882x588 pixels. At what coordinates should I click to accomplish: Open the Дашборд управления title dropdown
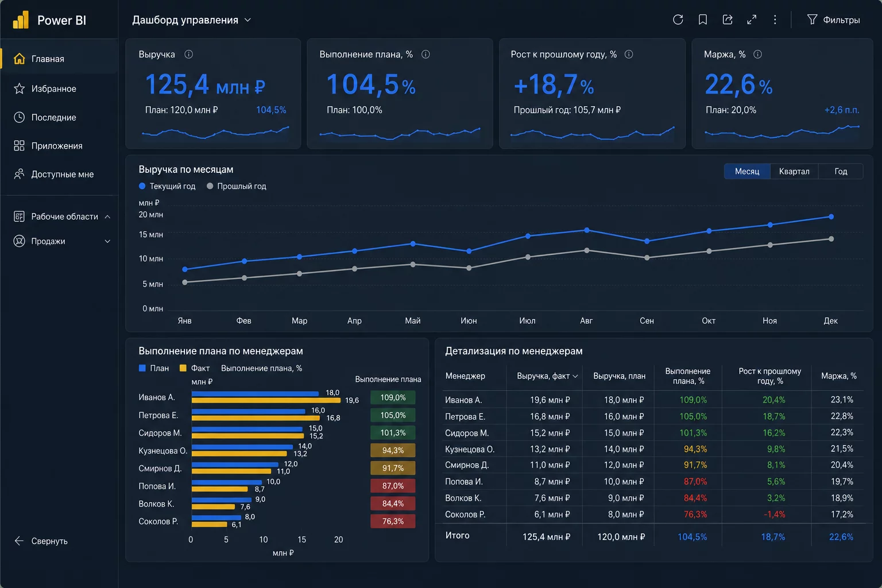(192, 20)
